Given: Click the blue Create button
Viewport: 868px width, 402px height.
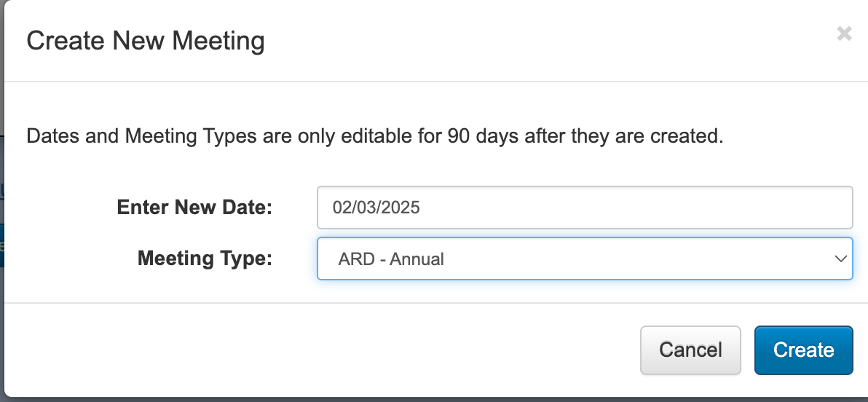Looking at the screenshot, I should 803,350.
